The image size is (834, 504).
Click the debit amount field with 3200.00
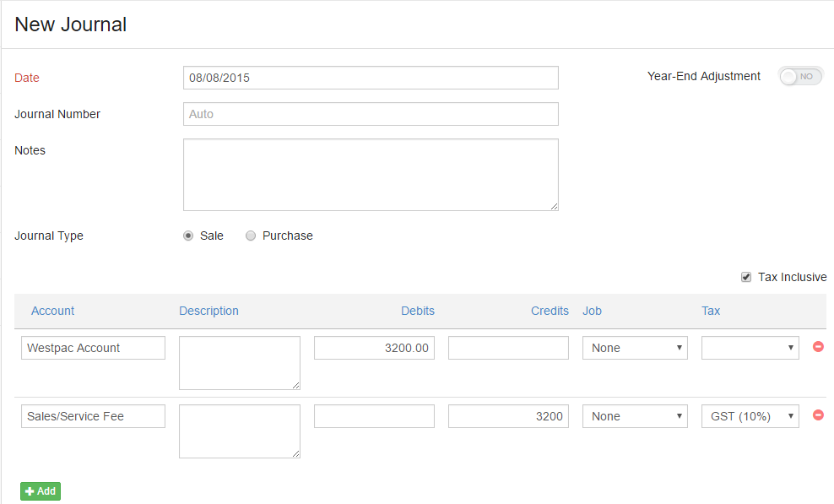coord(374,348)
